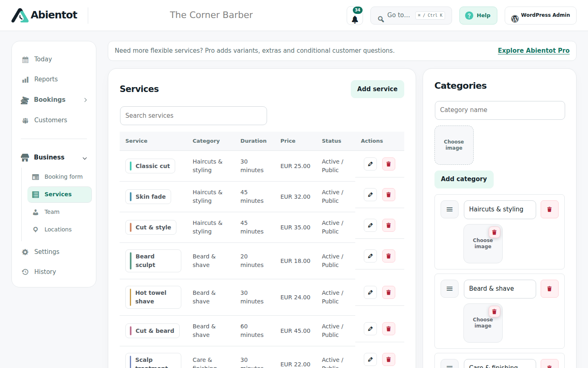
Task: Click the Add service button
Action: (x=377, y=89)
